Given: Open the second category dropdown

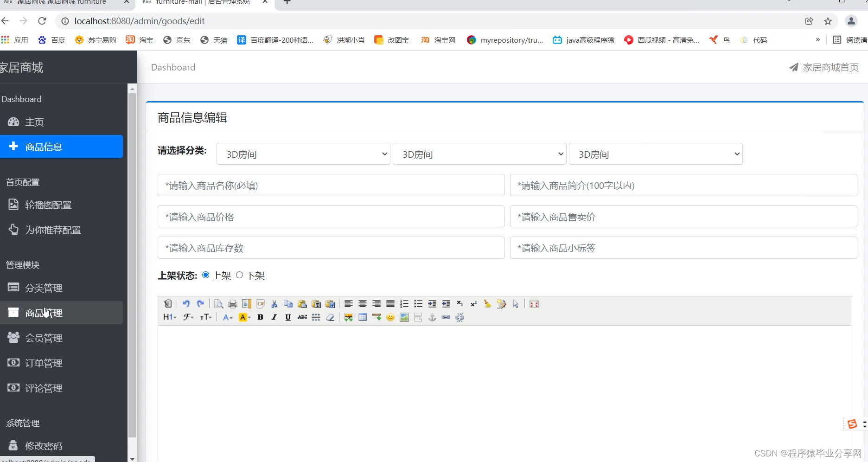Looking at the screenshot, I should [x=479, y=154].
